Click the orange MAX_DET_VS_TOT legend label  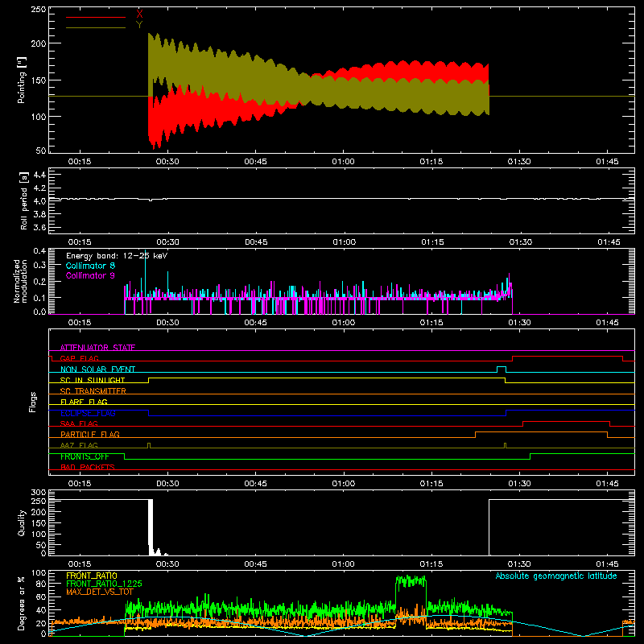pos(100,592)
